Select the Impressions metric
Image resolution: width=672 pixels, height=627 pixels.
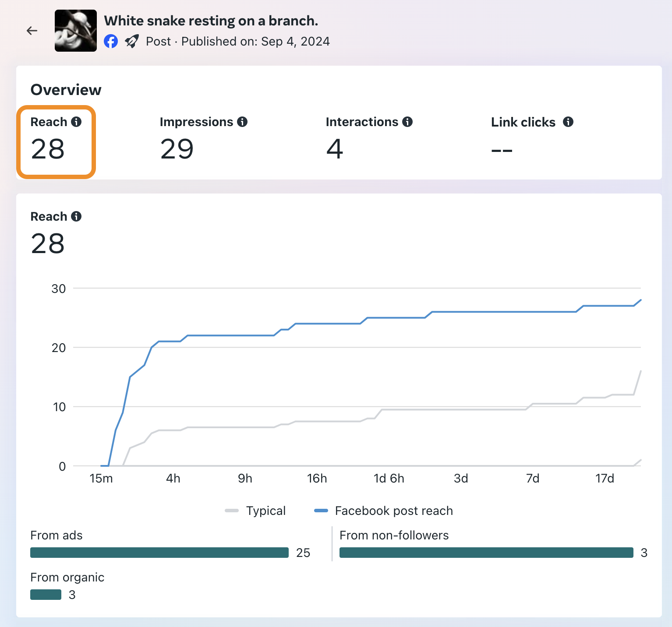203,139
